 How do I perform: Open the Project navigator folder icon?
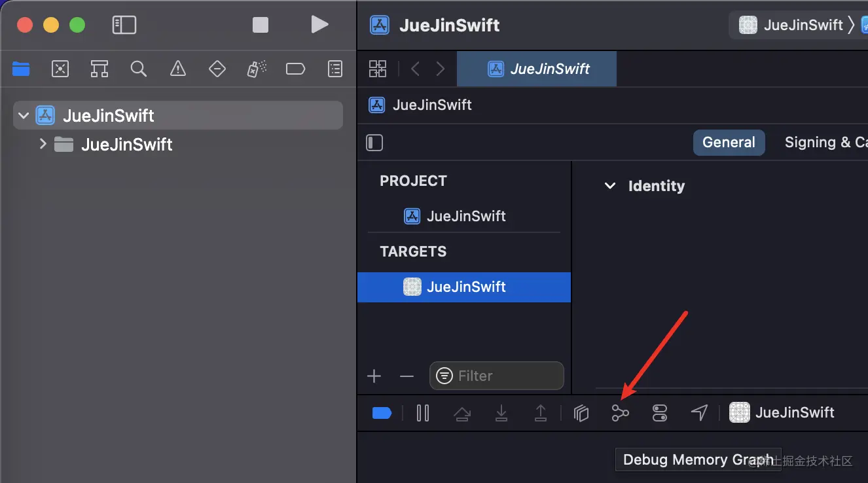coord(21,68)
